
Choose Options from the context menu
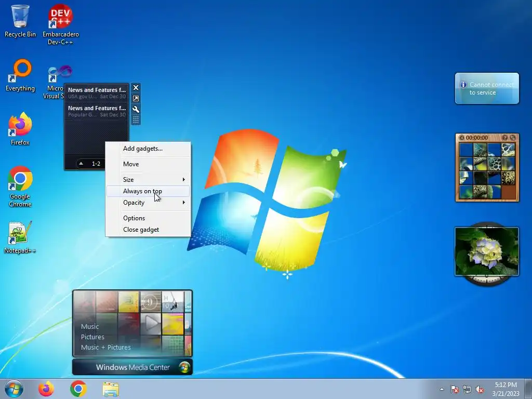click(148, 218)
